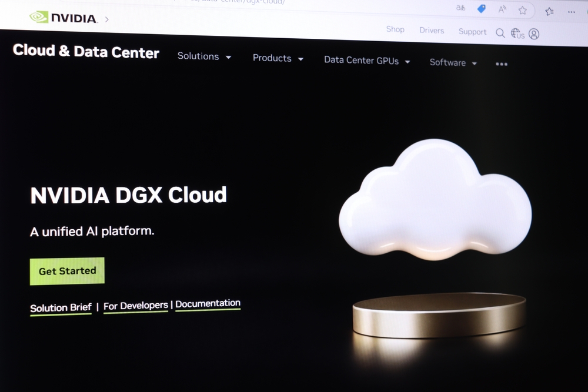Viewport: 588px width, 392px height.
Task: Click the NVIDIA logo
Action: 64,17
